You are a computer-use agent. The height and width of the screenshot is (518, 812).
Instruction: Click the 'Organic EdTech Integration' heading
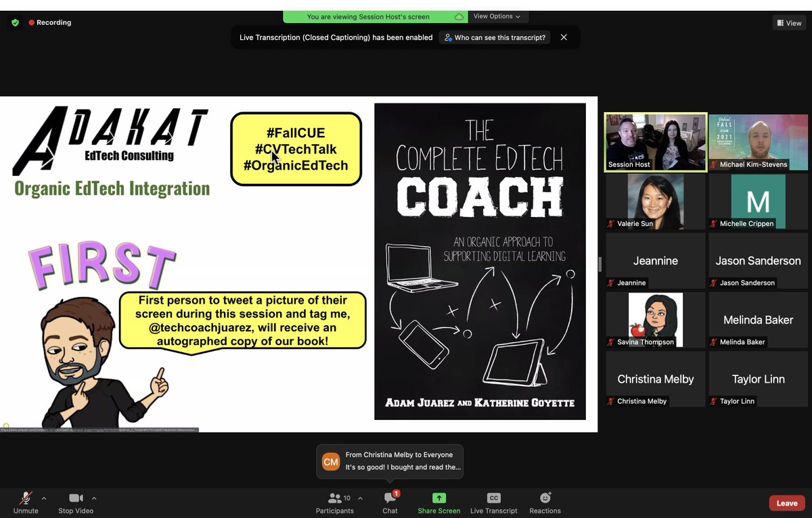pyautogui.click(x=112, y=187)
